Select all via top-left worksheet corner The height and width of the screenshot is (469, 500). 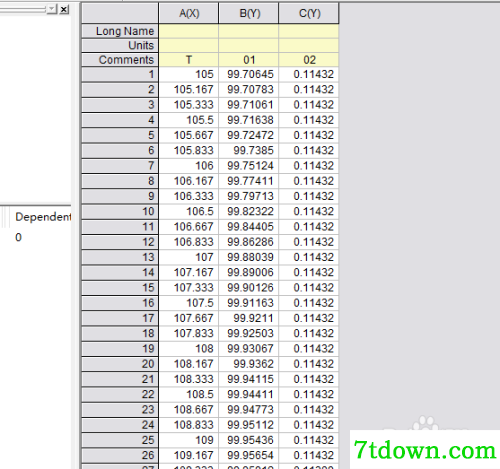[x=120, y=13]
